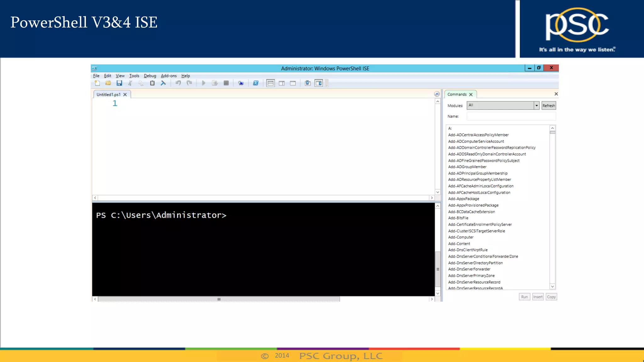Open the Add-ons menu
Screen dimensions: 644x362
click(x=169, y=76)
